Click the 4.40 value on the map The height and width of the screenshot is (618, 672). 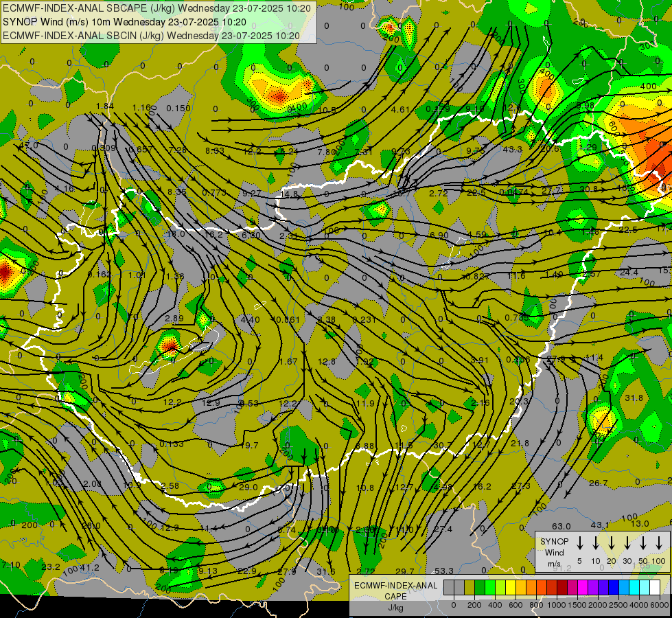[251, 319]
